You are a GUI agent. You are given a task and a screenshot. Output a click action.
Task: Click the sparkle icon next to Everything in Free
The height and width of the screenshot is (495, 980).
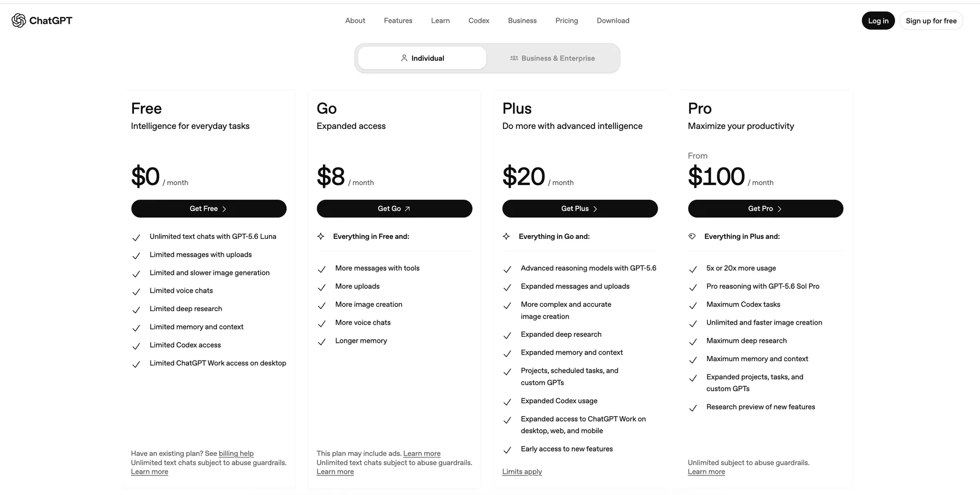pos(321,237)
